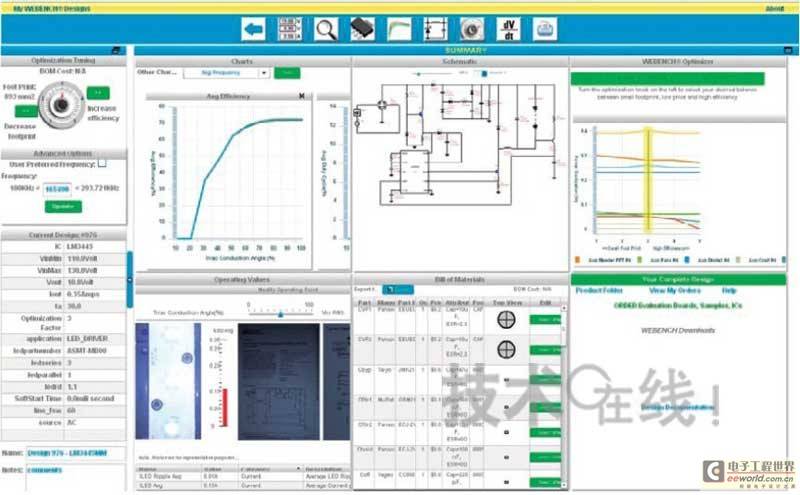The width and height of the screenshot is (800, 495).
Task: Select the LM3445 IC value cell
Action: (95, 246)
